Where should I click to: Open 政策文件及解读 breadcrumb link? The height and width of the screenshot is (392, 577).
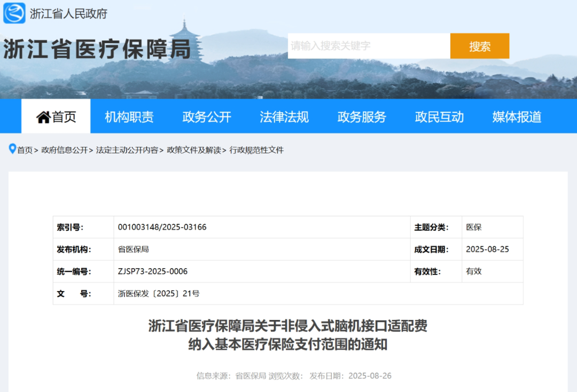click(x=194, y=150)
